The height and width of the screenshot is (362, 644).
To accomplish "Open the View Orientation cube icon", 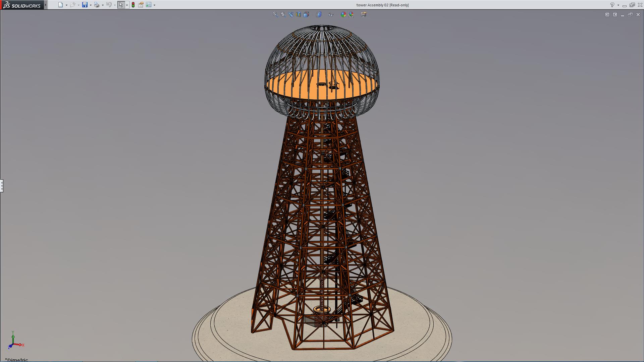I will 306,14.
